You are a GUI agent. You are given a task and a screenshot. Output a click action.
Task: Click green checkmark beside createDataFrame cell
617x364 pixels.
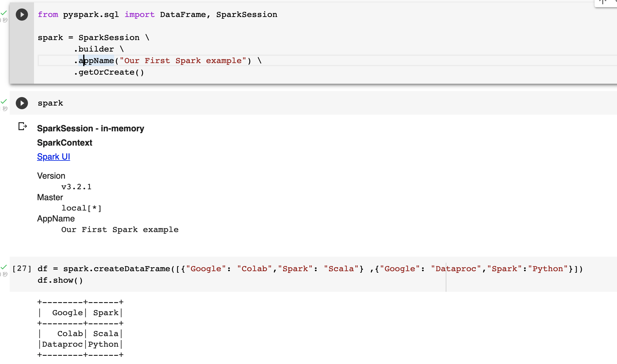(4, 267)
